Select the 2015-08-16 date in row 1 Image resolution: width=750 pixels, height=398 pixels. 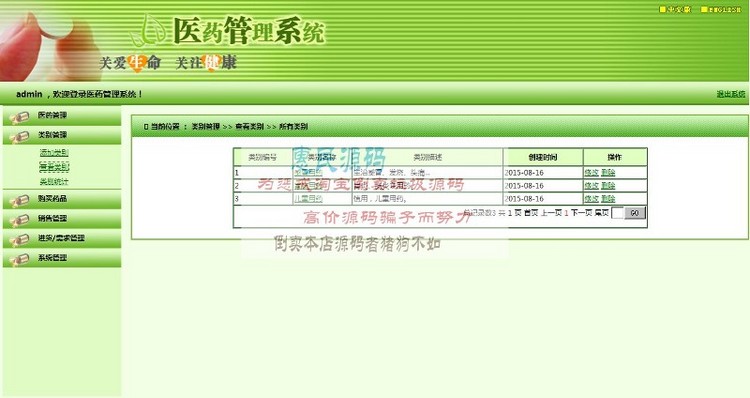point(524,173)
